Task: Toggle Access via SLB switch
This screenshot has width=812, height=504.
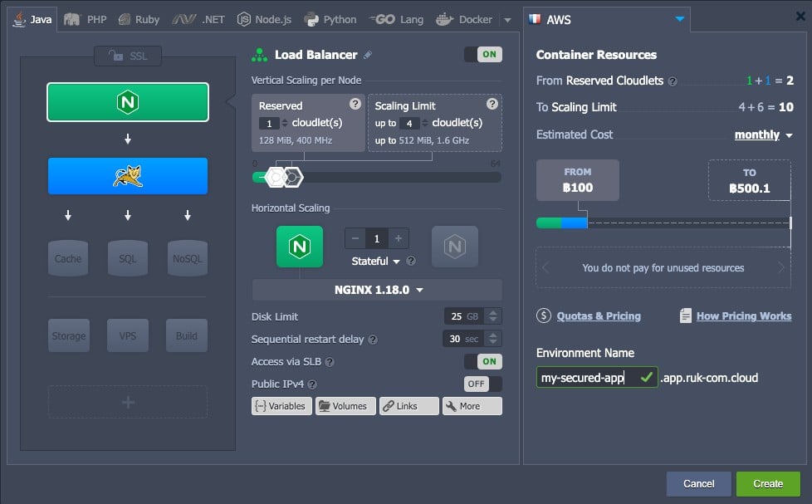Action: coord(483,361)
